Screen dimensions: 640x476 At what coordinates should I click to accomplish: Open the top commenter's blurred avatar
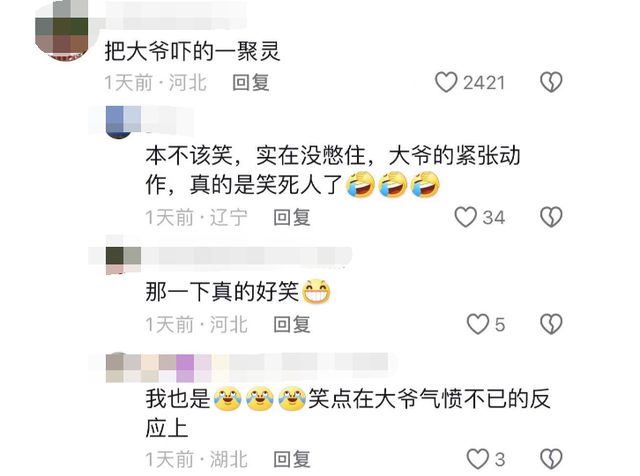[x=62, y=31]
